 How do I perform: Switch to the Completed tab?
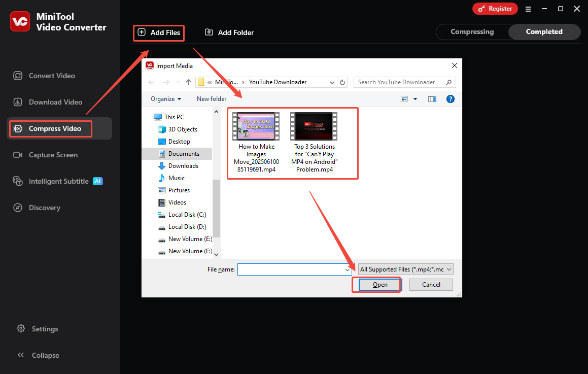click(x=544, y=31)
